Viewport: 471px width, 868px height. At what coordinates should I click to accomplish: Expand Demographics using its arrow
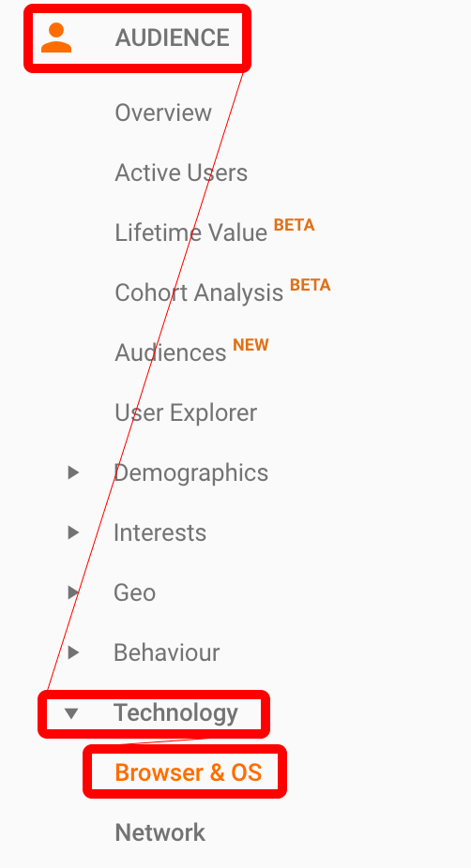pyautogui.click(x=73, y=472)
